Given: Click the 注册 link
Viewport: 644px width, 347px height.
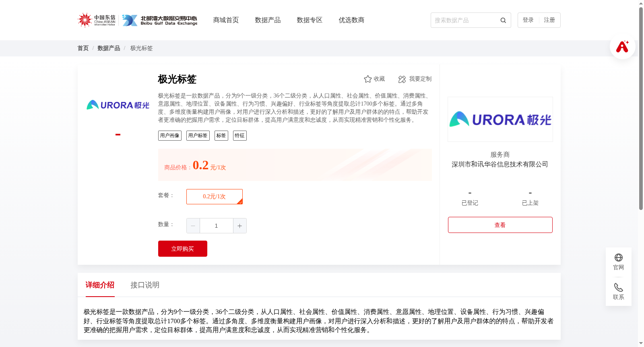Looking at the screenshot, I should [549, 20].
